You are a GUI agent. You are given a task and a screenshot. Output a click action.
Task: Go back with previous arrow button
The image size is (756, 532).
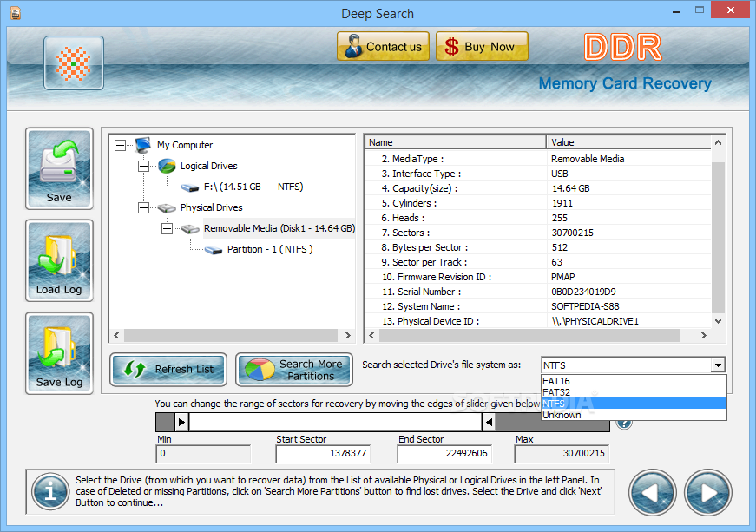(x=653, y=492)
